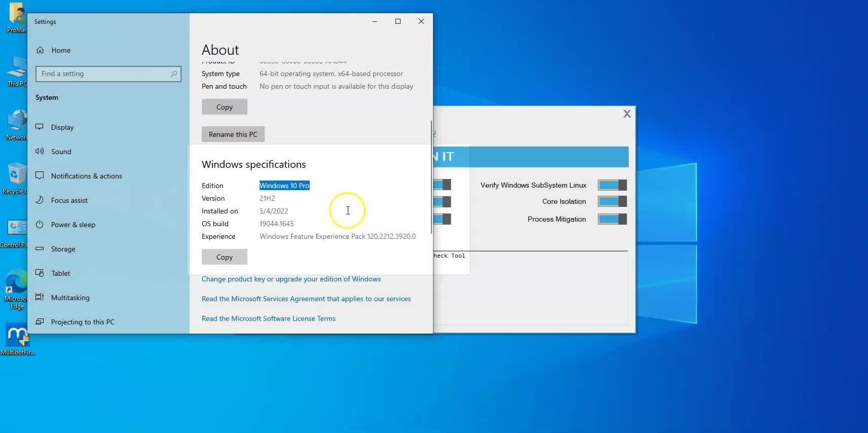Select the Sound speaker icon
Viewport: 868px width, 433px height.
[x=40, y=151]
